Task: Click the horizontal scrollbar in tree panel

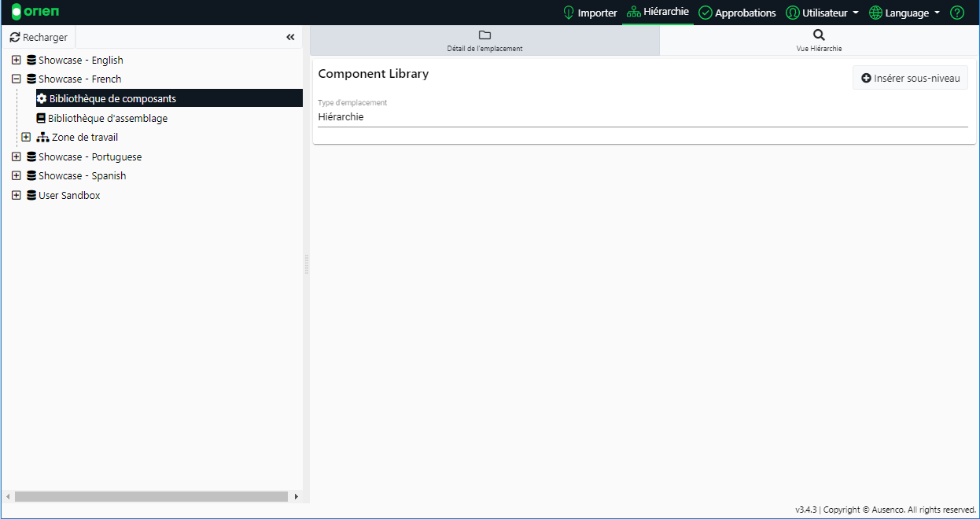Action: click(x=151, y=496)
